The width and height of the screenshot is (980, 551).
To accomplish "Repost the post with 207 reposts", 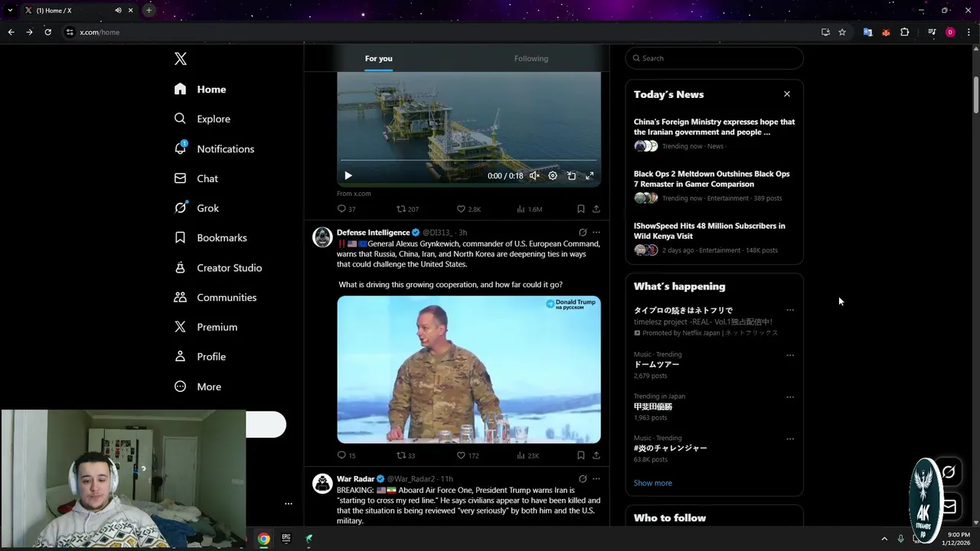I will [407, 209].
